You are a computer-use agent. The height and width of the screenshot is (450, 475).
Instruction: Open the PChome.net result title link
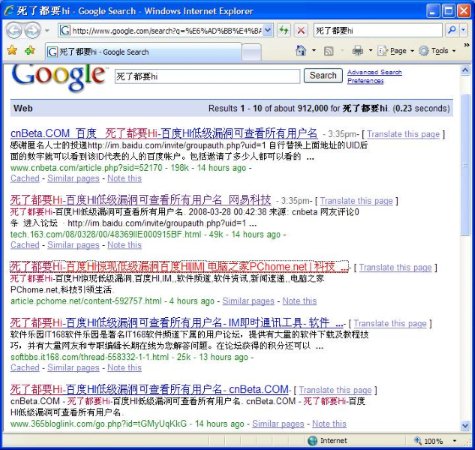click(x=179, y=267)
